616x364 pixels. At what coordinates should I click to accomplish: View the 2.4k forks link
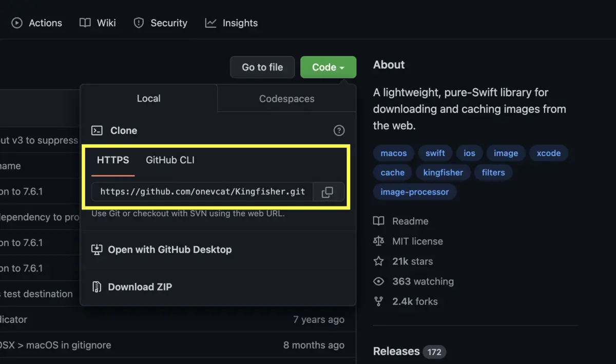coord(406,301)
